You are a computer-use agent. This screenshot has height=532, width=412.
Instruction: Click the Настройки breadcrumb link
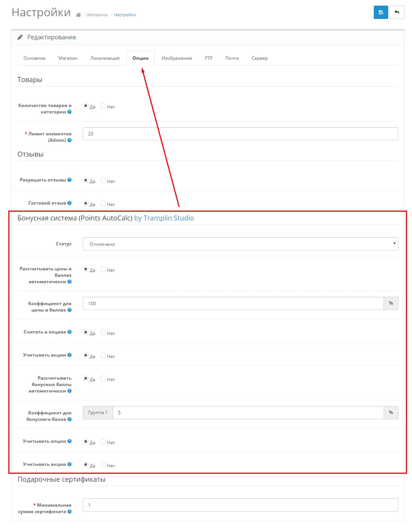tap(125, 15)
